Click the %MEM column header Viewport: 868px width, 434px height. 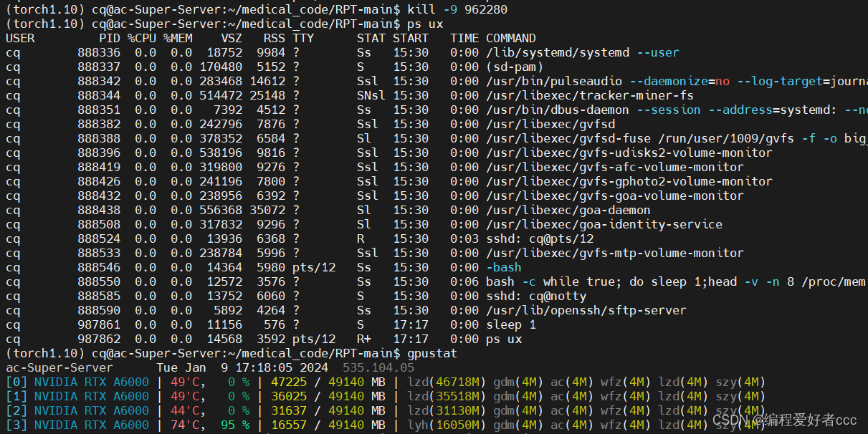178,38
